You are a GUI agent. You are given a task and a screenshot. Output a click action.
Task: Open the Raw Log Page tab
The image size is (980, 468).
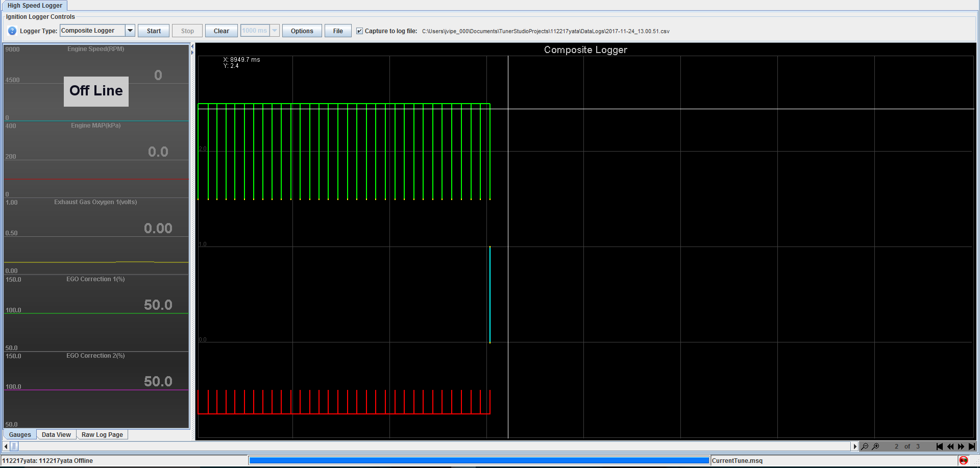point(102,435)
